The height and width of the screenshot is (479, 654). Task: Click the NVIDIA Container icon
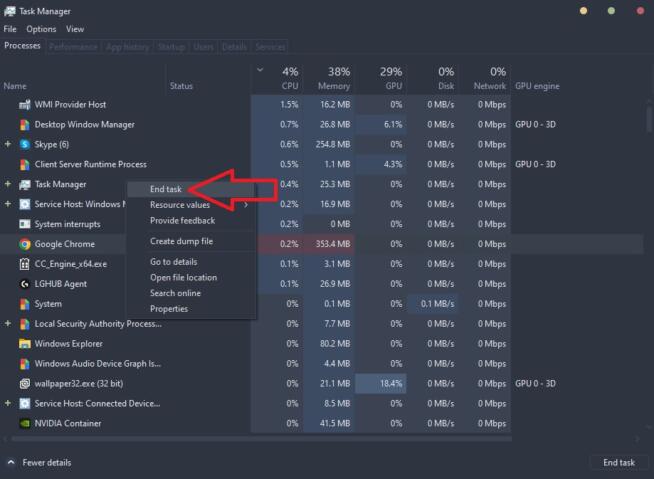(x=25, y=424)
